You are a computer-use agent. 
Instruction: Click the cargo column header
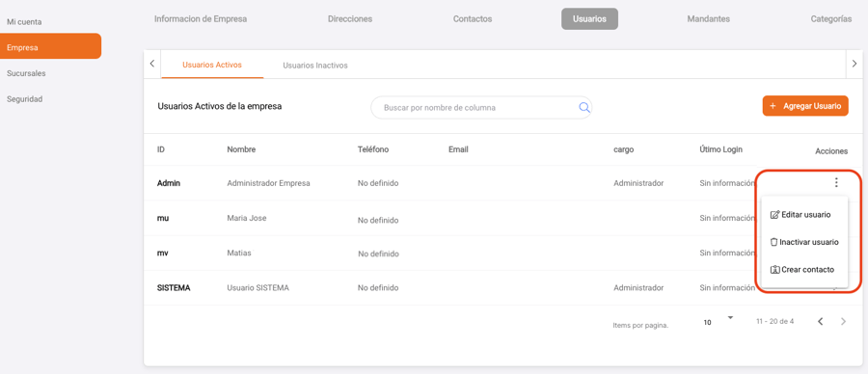623,150
